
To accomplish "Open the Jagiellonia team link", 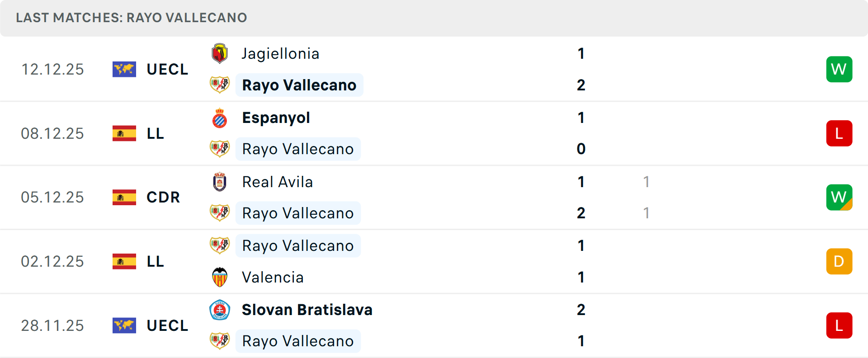I will [x=280, y=54].
